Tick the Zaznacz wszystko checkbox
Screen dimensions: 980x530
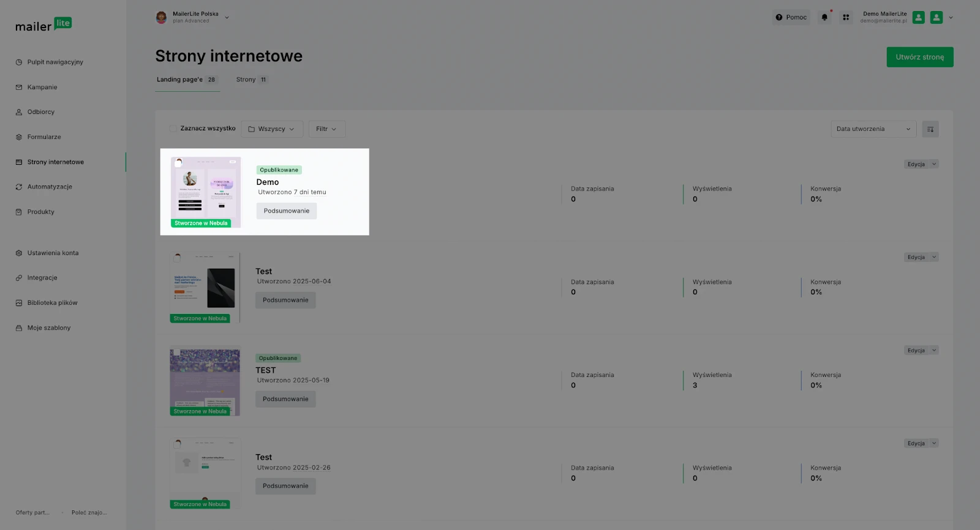(173, 129)
